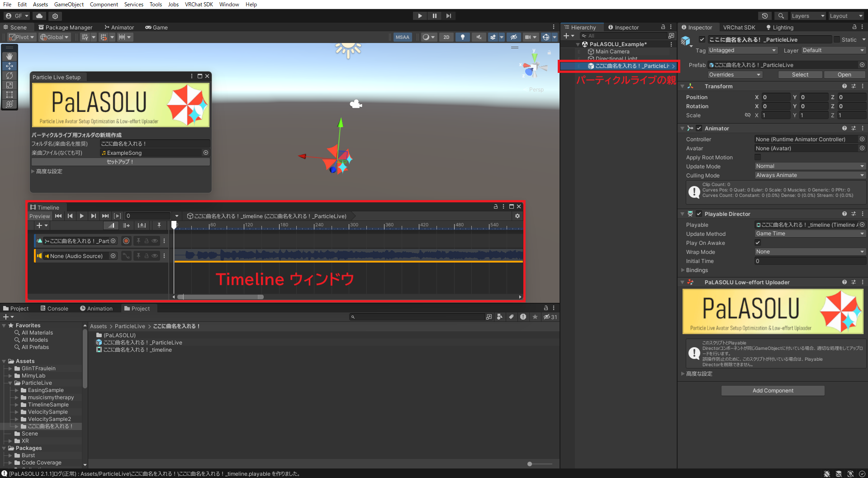Toggle the eye visibility icon on the Audio track
Screen dimensions: 868x478
click(x=154, y=256)
